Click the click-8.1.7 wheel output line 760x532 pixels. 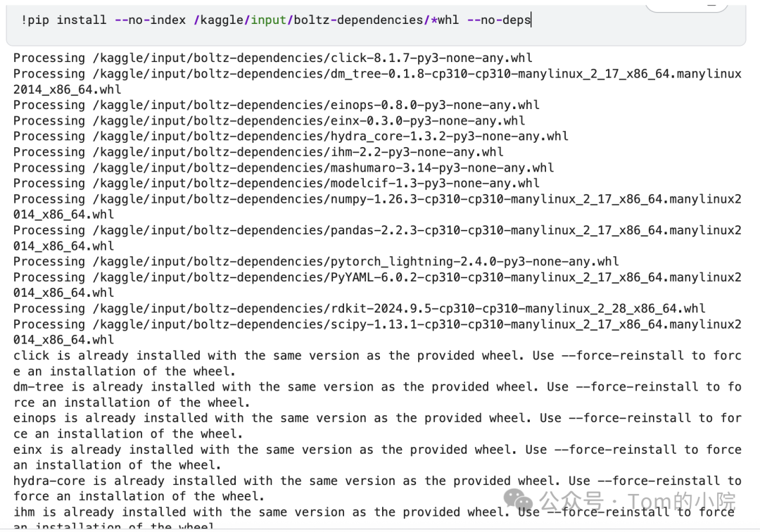pyautogui.click(x=273, y=58)
